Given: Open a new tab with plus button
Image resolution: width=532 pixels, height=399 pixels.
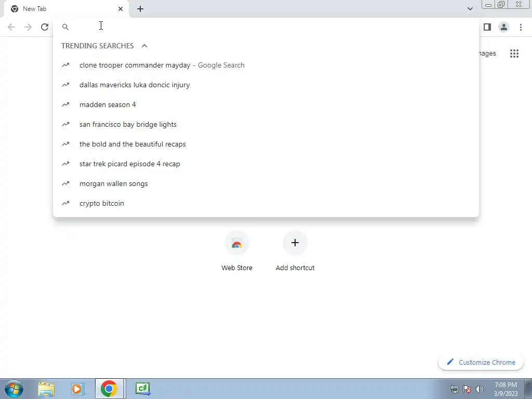Looking at the screenshot, I should (x=140, y=9).
